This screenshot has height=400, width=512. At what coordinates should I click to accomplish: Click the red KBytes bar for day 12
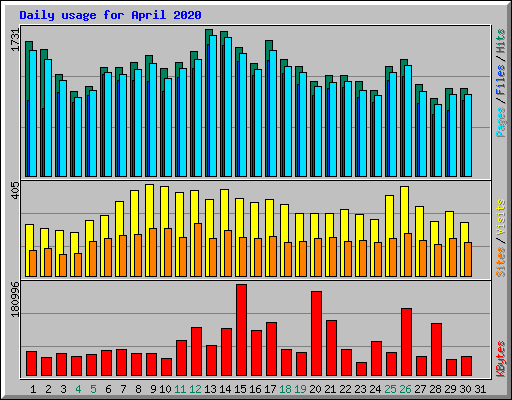pos(197,351)
